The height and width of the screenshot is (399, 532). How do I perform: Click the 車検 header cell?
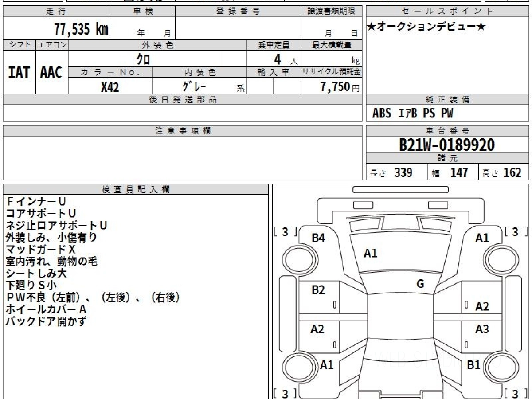[143, 12]
